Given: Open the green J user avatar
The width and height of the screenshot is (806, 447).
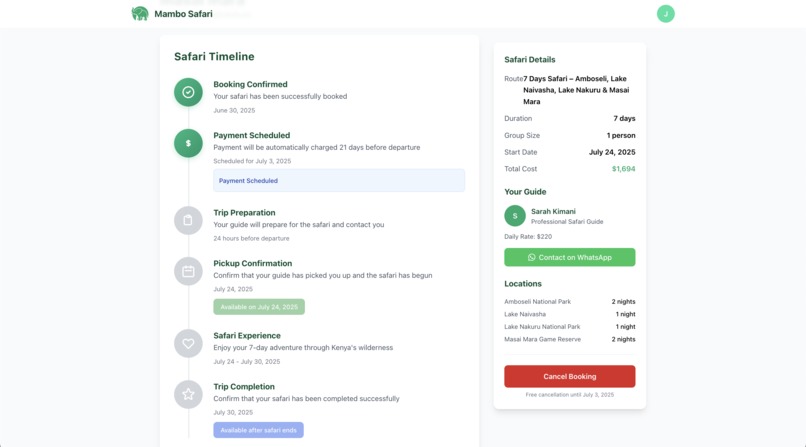Looking at the screenshot, I should [665, 14].
